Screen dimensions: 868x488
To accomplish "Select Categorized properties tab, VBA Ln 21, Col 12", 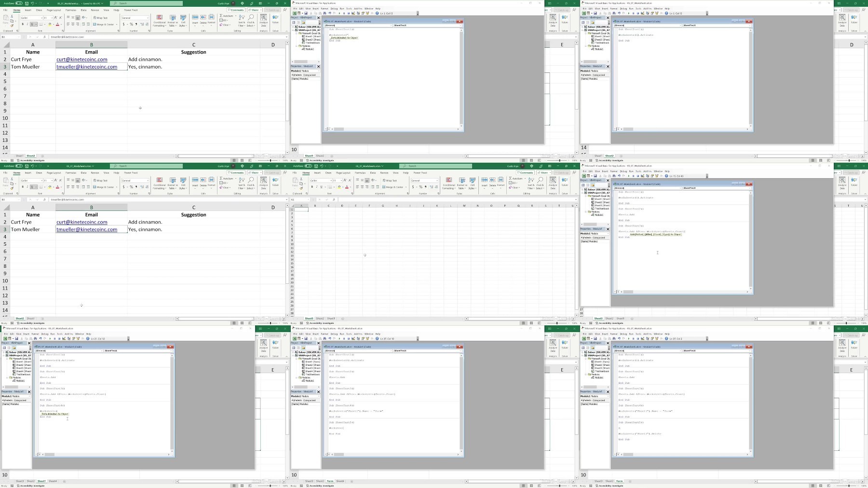I will click(x=20, y=400).
